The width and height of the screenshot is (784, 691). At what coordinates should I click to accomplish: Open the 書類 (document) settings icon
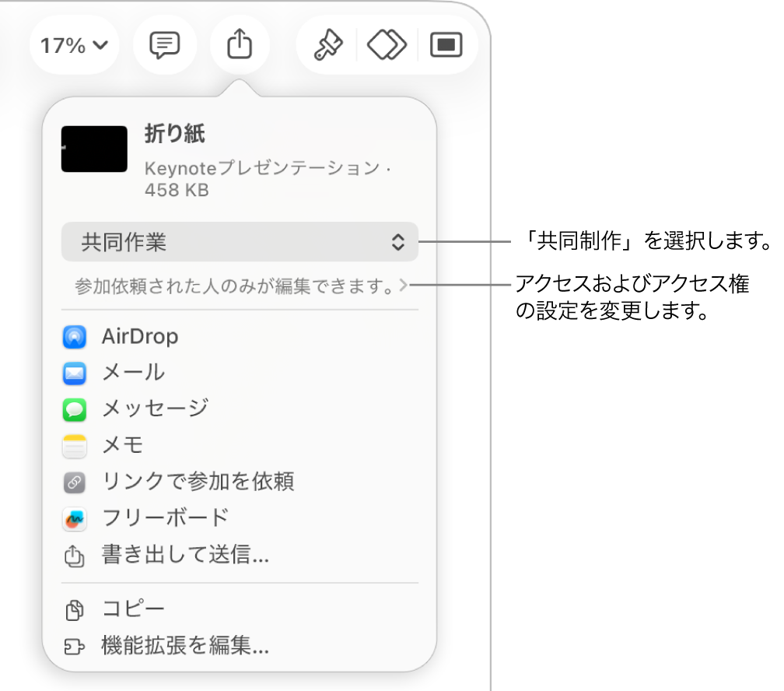[x=446, y=45]
